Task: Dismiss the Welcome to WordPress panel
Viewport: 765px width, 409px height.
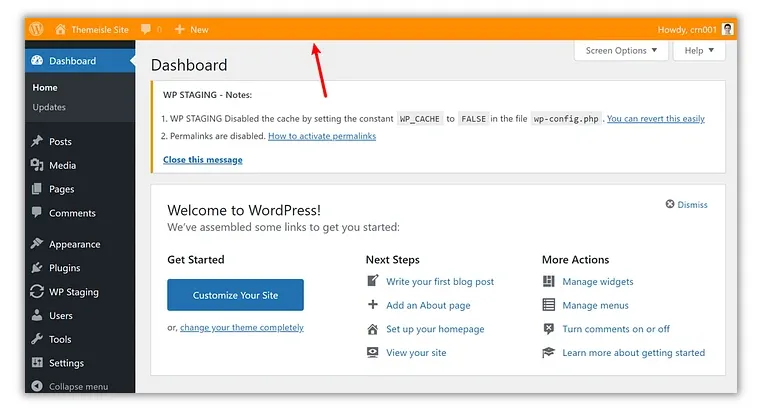Action: pos(687,204)
